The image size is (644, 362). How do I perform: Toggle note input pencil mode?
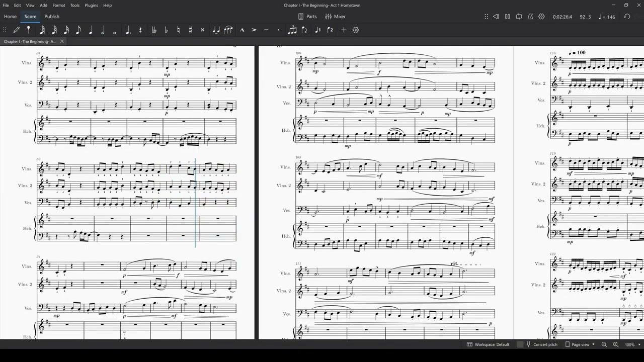pos(17,30)
